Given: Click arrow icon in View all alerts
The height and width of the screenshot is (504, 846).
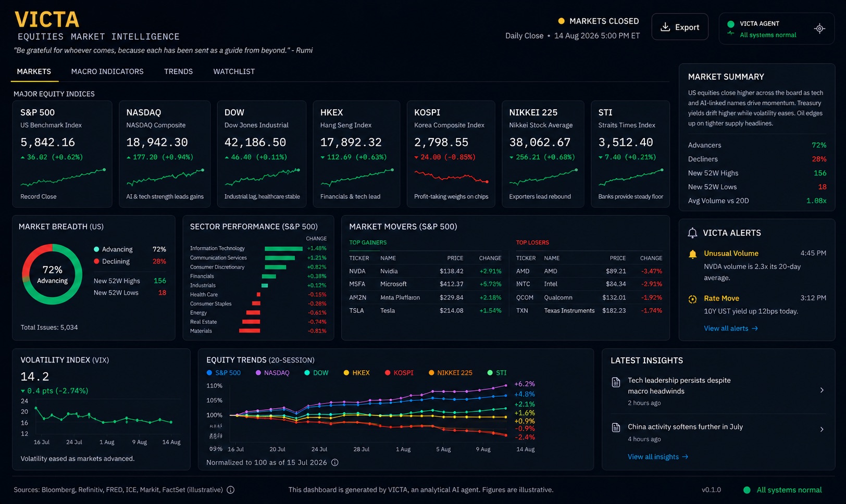Looking at the screenshot, I should click(755, 329).
